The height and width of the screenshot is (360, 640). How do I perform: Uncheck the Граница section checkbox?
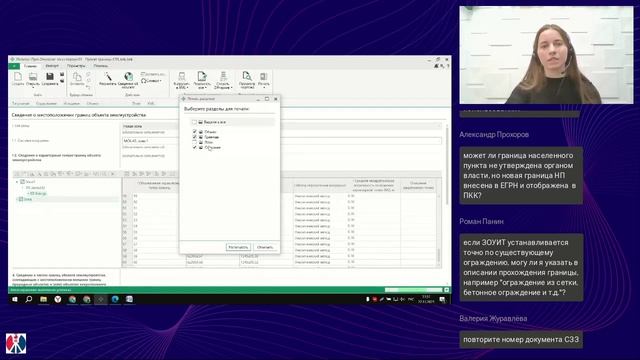coord(195,137)
